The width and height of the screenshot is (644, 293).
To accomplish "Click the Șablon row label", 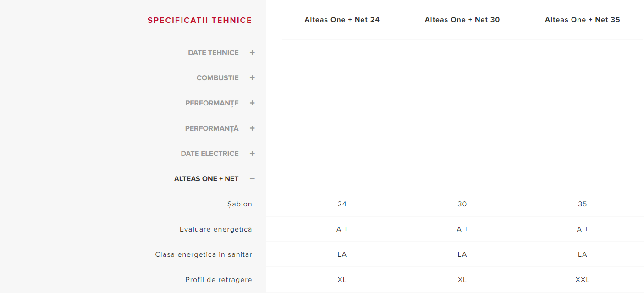I will (x=240, y=204).
